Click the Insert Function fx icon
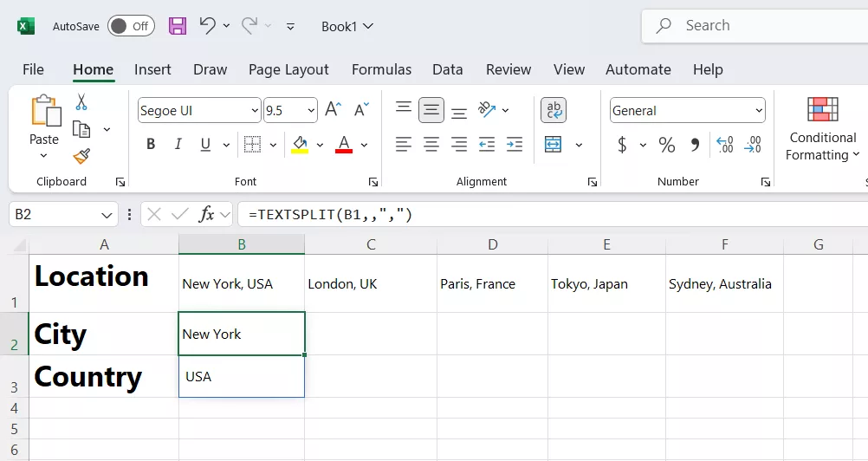The height and width of the screenshot is (461, 868). coord(206,214)
